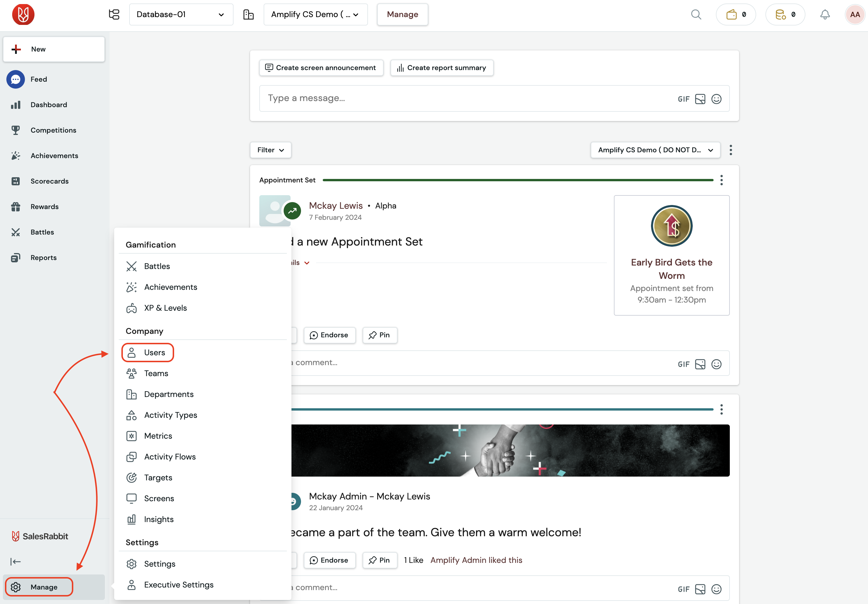Viewport: 868px width, 604px height.
Task: Open the coins counter showing 0
Action: (785, 14)
